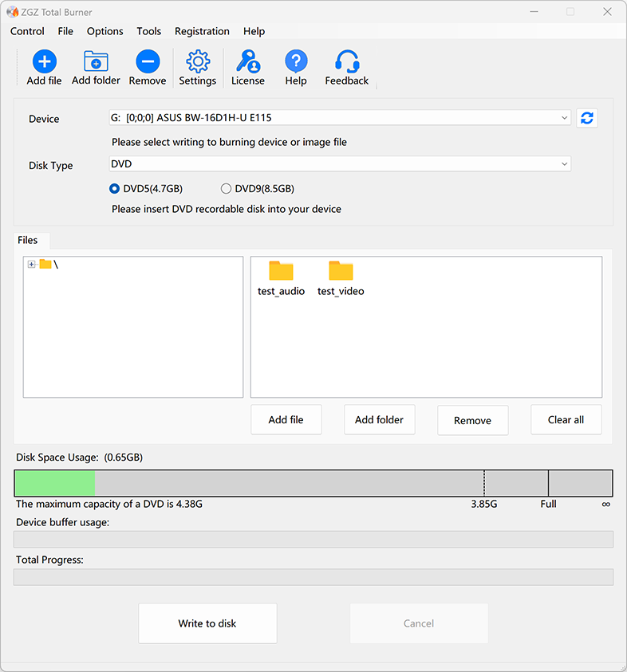Click the Full marker label
The height and width of the screenshot is (672, 627).
(548, 504)
